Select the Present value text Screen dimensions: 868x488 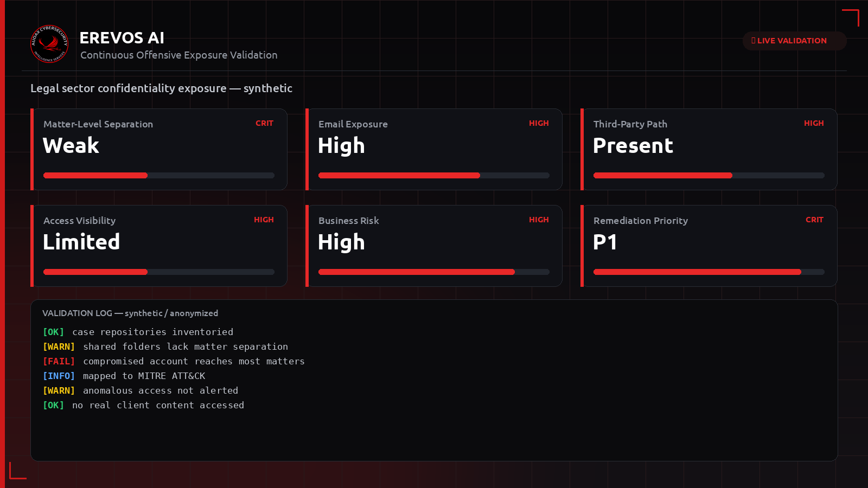click(x=633, y=145)
